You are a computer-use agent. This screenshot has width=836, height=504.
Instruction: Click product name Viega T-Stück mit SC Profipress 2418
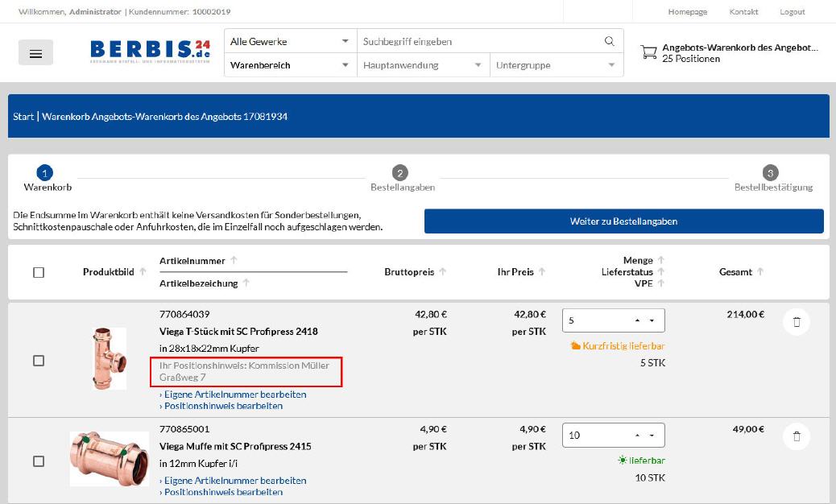[x=238, y=332]
